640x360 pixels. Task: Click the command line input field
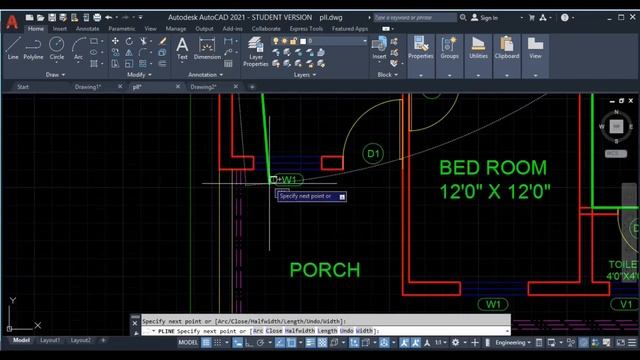tap(326, 331)
